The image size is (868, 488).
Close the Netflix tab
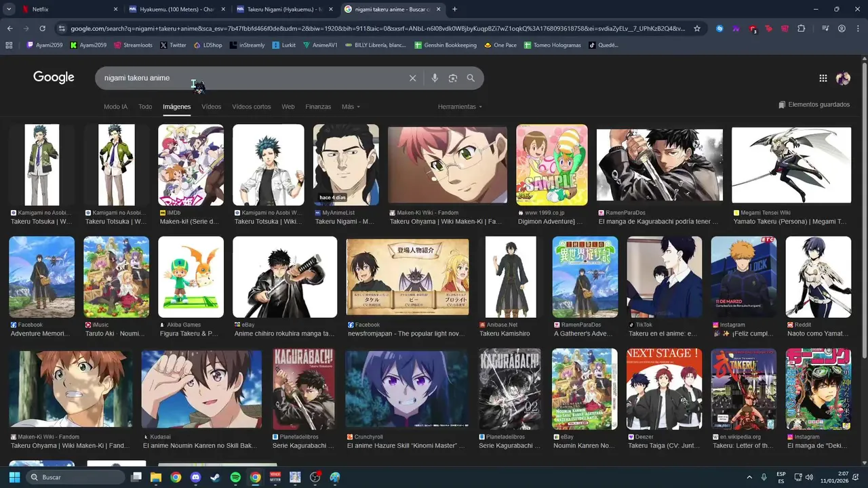click(115, 9)
